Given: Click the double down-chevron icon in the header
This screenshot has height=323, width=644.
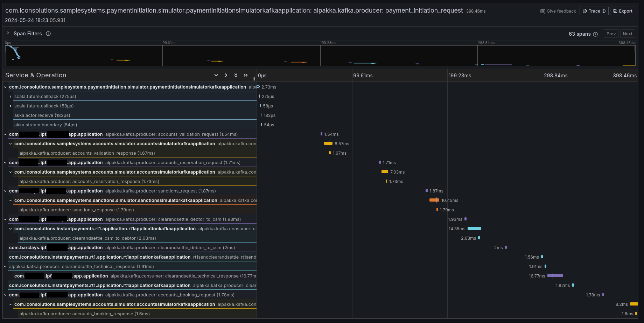Looking at the screenshot, I should pos(236,75).
